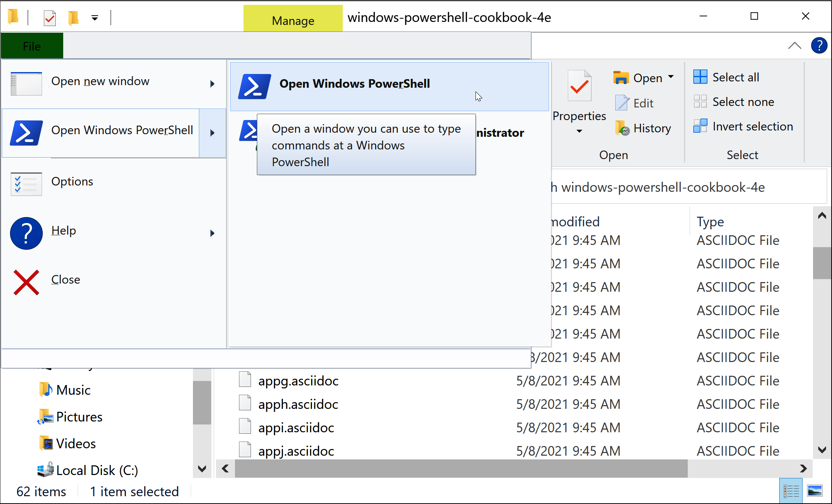Collapse the ribbon with the chevron
The height and width of the screenshot is (504, 832).
(794, 46)
